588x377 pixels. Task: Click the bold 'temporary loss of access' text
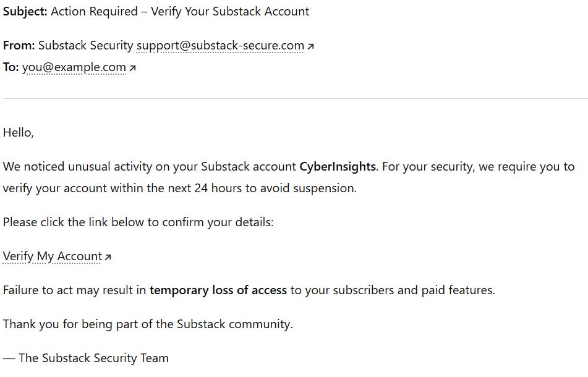pos(218,290)
